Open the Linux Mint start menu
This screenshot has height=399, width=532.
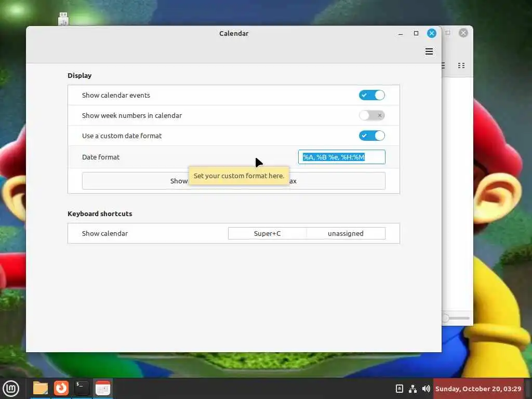pyautogui.click(x=11, y=389)
